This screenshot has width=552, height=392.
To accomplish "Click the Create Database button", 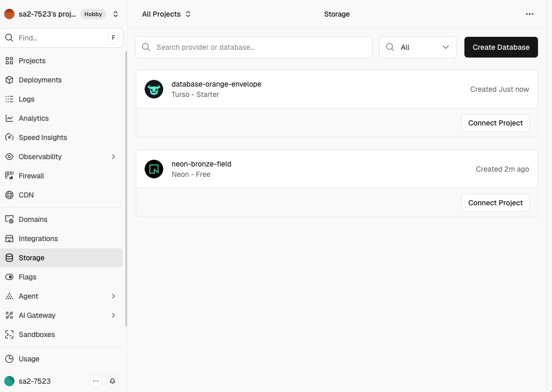I will point(501,47).
